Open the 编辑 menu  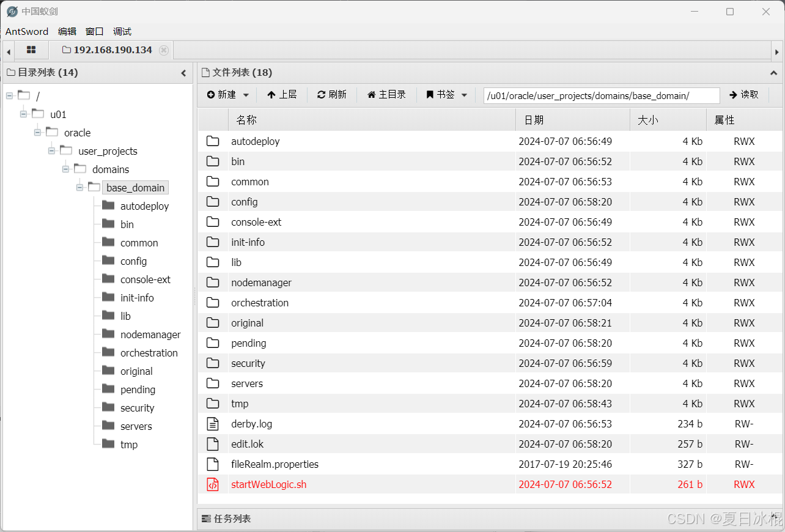point(67,31)
